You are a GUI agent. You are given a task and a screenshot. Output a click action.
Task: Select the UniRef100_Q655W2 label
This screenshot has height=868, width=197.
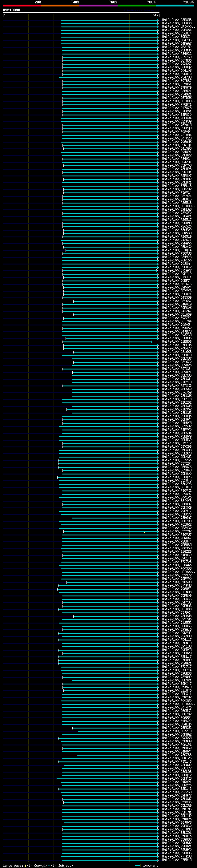tap(177, 426)
